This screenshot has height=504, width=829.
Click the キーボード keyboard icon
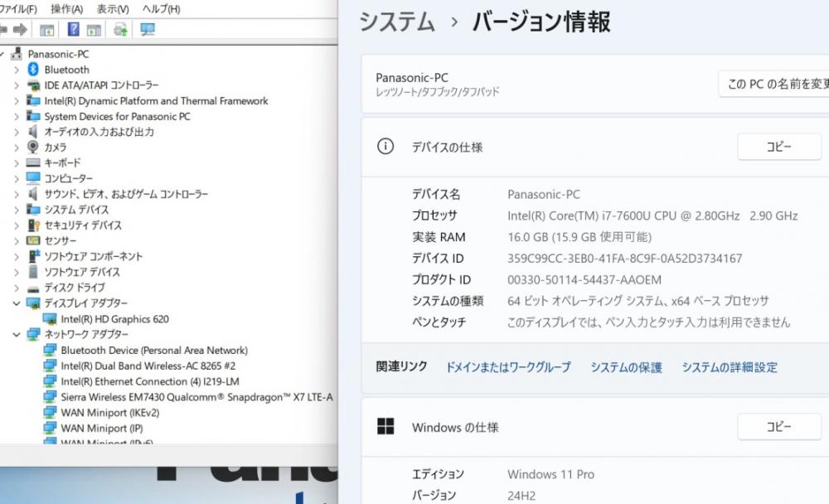[x=33, y=162]
